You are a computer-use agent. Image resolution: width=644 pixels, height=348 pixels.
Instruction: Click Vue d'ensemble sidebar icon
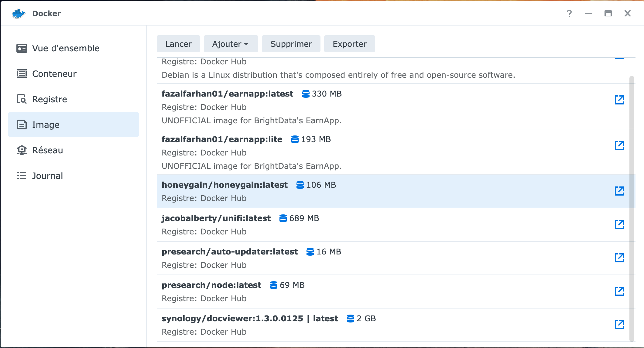point(22,48)
